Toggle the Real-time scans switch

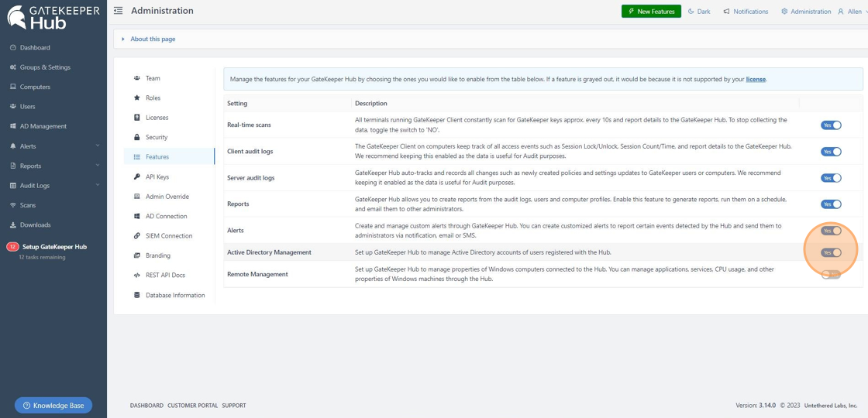click(831, 125)
